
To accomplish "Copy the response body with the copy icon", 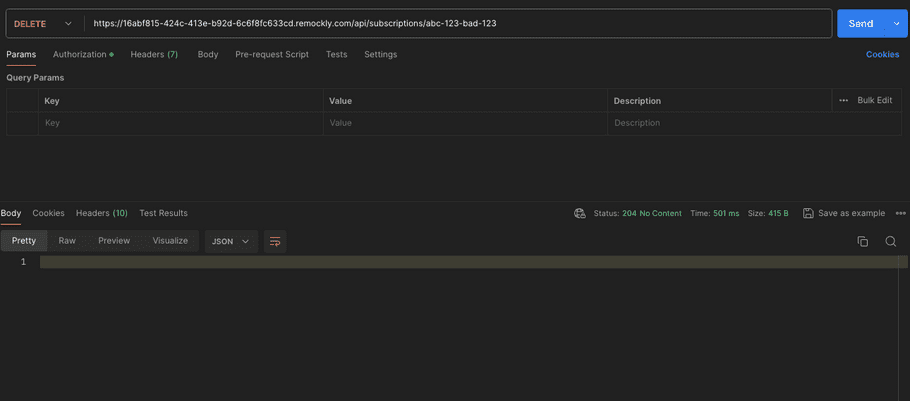I will (862, 241).
